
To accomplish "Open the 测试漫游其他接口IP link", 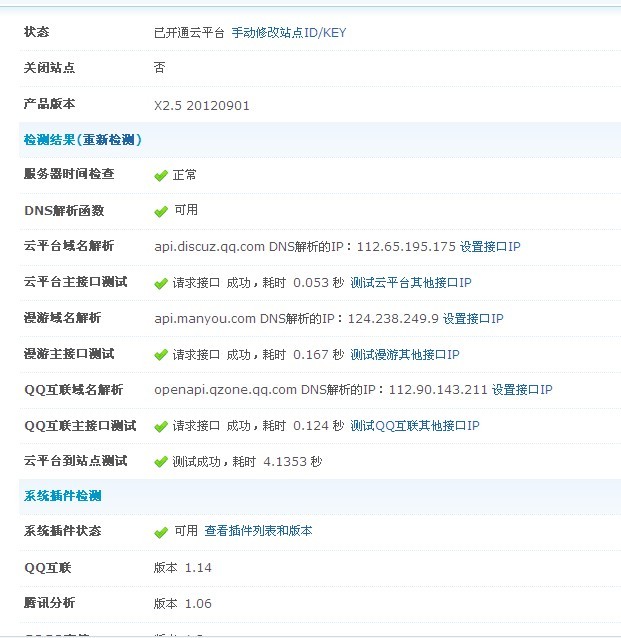I will click(x=405, y=354).
